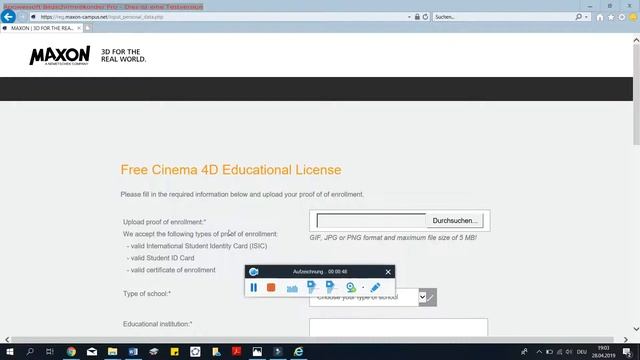Click scroll right arrow on horizontal scrollbar
Image resolution: width=640 pixels, height=360 pixels.
tap(626, 340)
